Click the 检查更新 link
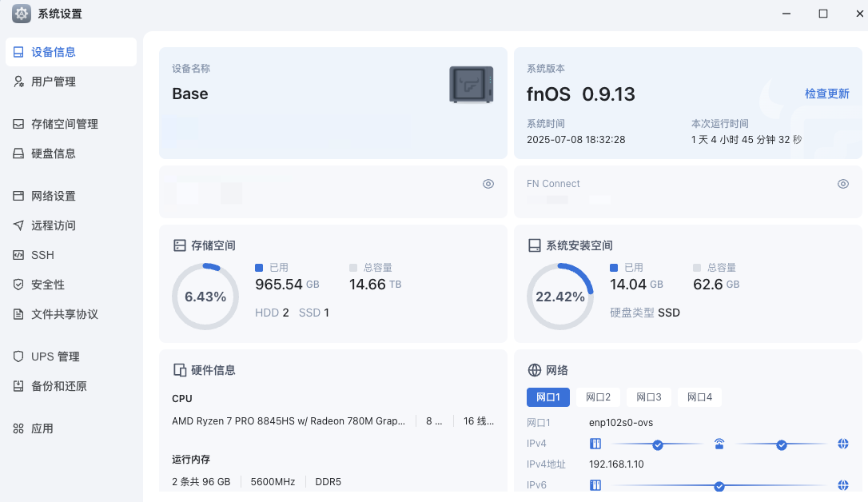 click(826, 94)
